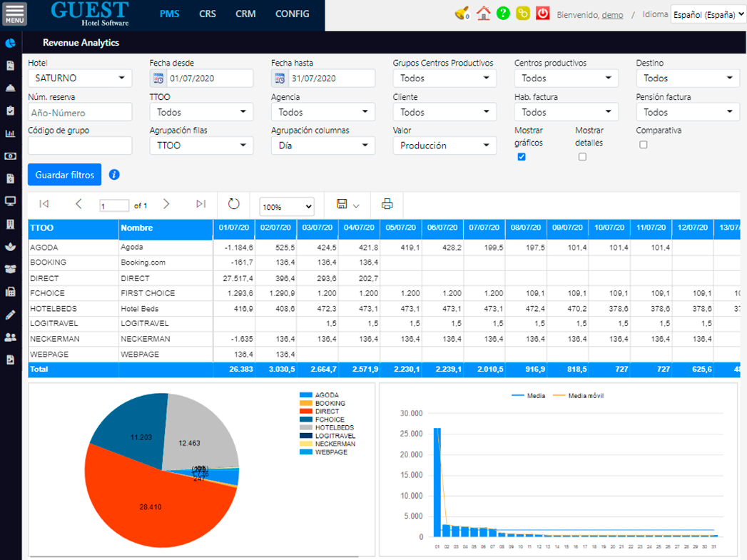Screen dimensions: 747x560
Task: Switch to the CRS module tab
Action: (208, 14)
